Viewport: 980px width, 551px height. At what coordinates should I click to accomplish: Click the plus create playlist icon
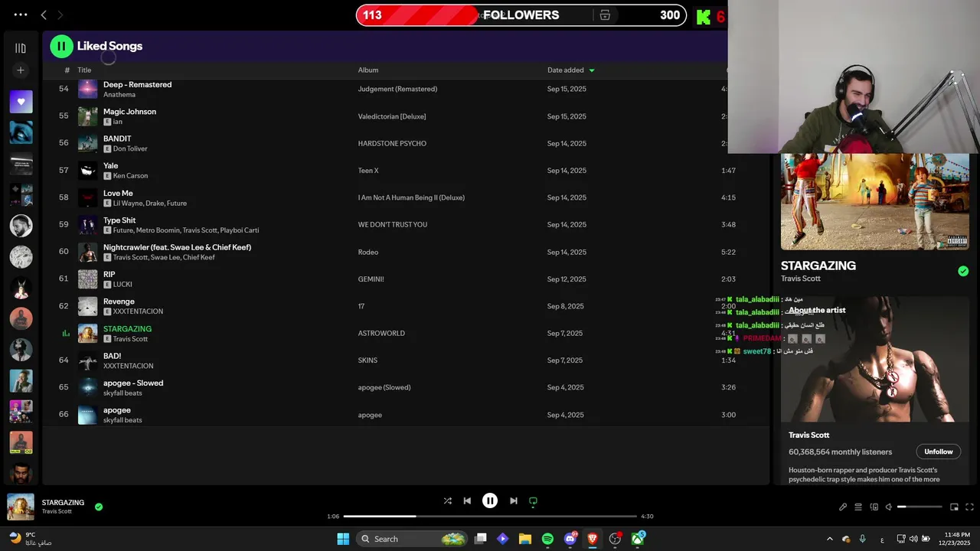click(21, 70)
